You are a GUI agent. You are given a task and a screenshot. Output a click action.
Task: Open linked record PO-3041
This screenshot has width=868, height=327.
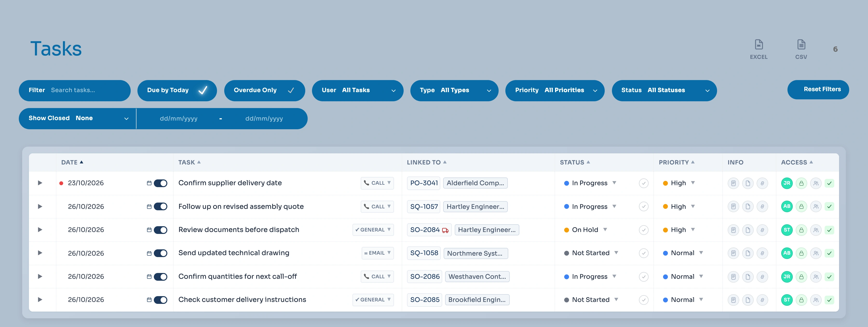424,183
